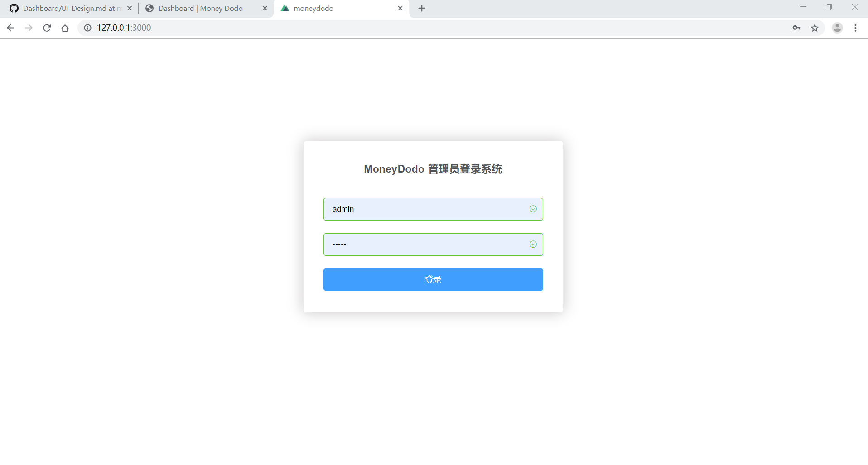Click the username validation check icon

click(x=533, y=209)
